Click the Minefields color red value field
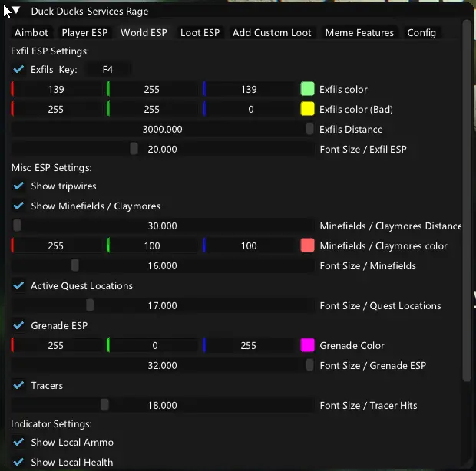This screenshot has height=471, width=476. (x=55, y=246)
